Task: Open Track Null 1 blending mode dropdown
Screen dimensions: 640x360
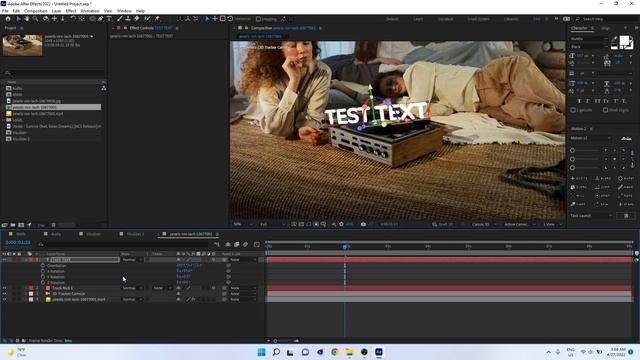Action: pos(132,288)
